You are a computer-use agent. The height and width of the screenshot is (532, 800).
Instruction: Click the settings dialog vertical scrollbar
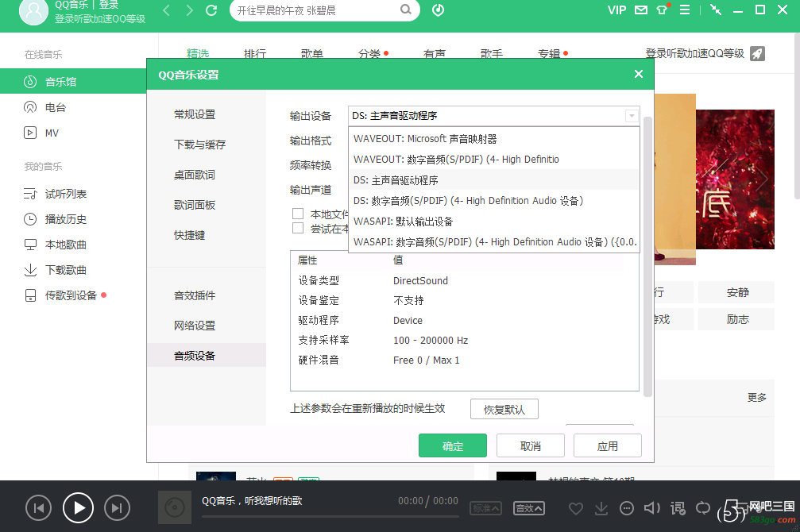click(x=647, y=256)
